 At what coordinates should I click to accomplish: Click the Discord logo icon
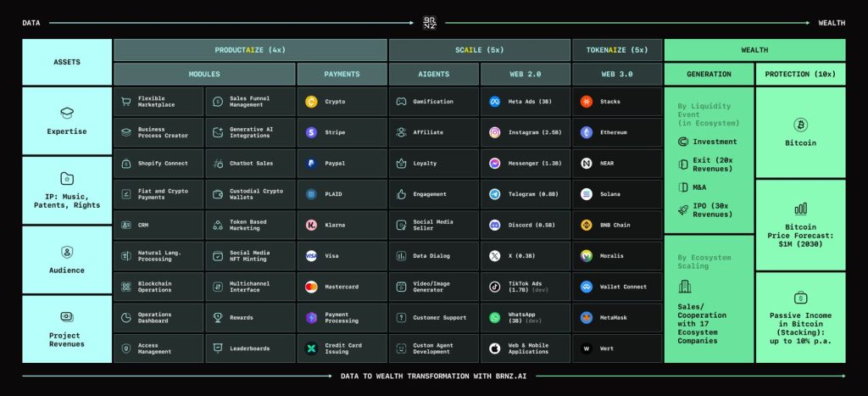pyautogui.click(x=495, y=225)
